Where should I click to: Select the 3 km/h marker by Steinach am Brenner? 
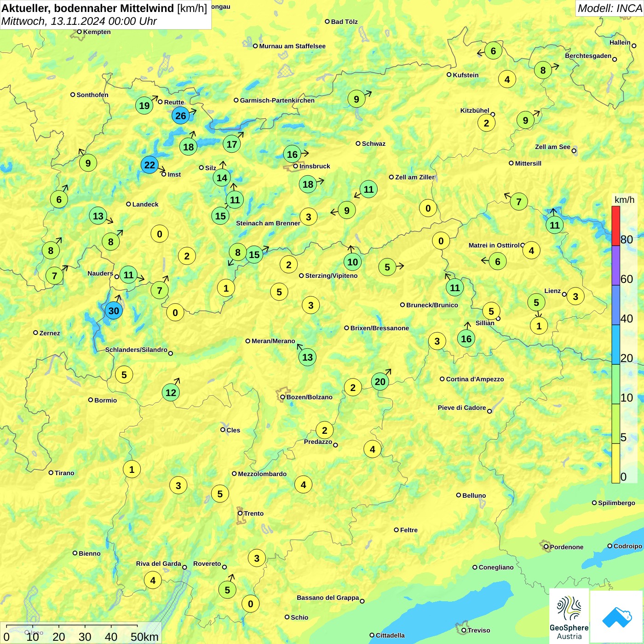pyautogui.click(x=308, y=217)
